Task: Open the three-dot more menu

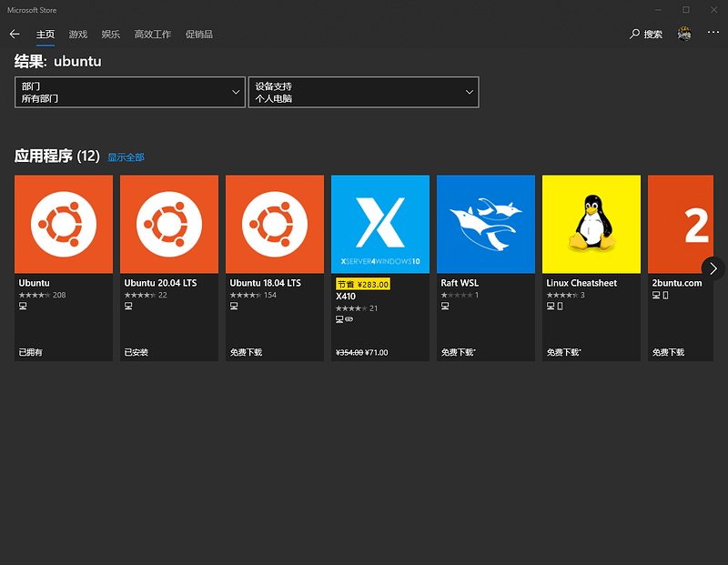Action: pyautogui.click(x=713, y=32)
